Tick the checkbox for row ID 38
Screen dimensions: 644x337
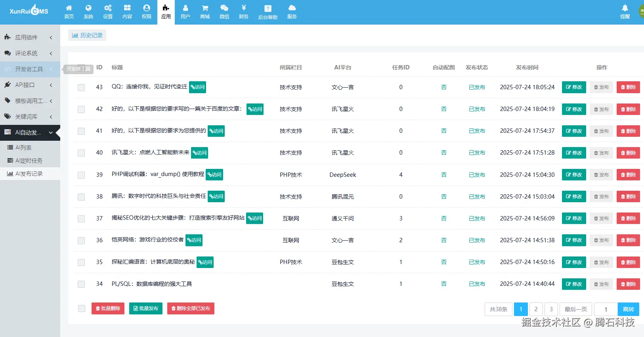pos(81,197)
